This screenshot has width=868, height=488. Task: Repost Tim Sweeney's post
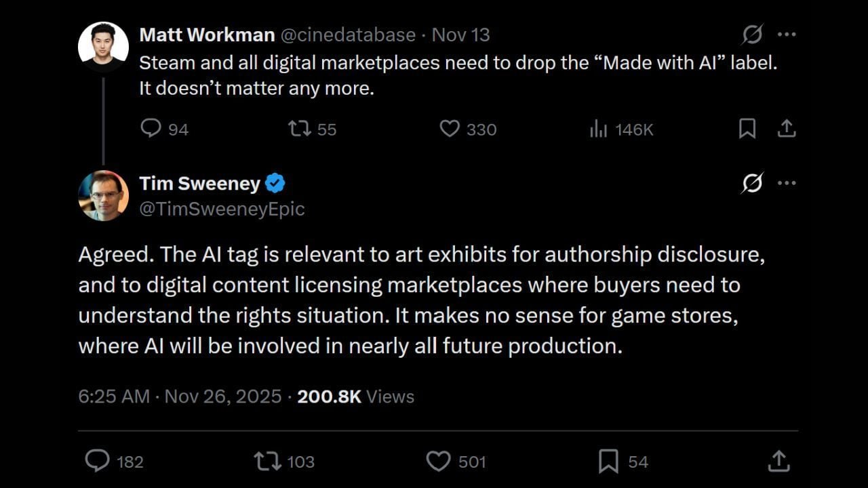(x=266, y=461)
